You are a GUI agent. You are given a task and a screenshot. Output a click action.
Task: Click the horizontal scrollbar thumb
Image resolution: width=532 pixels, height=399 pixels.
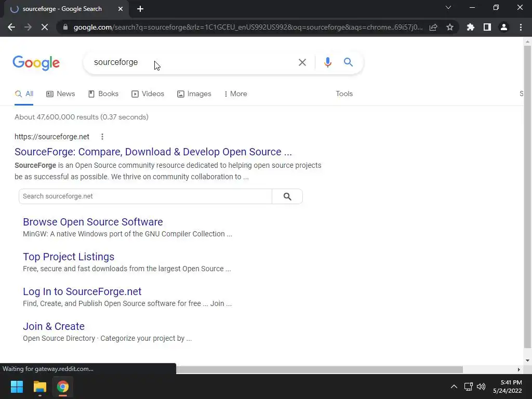point(320,369)
